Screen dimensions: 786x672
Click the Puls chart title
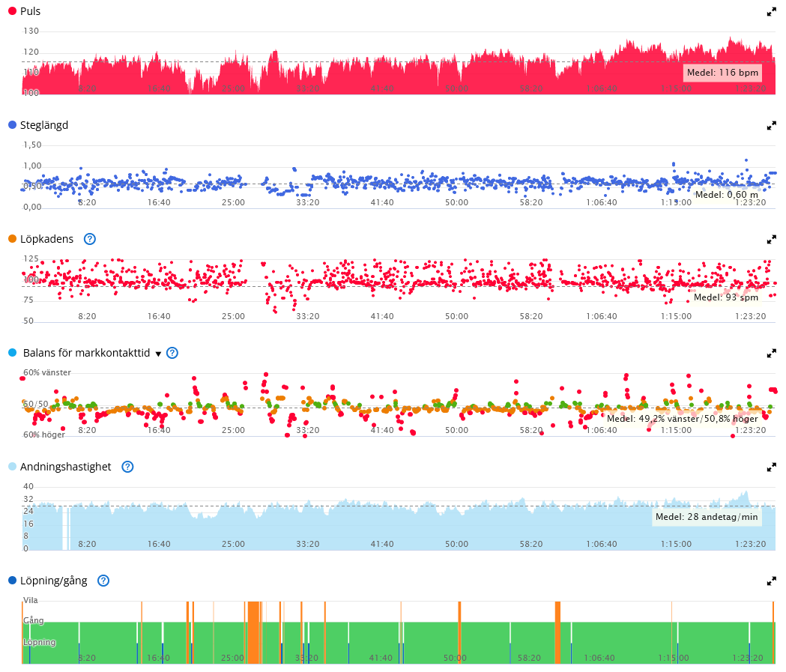point(30,11)
